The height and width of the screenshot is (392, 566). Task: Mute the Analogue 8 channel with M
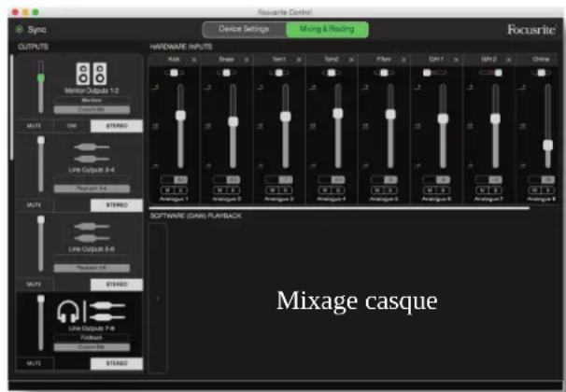click(x=534, y=190)
